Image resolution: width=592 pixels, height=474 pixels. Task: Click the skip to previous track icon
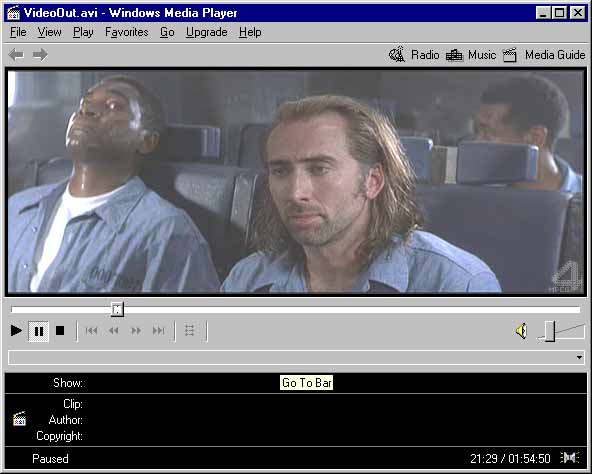pyautogui.click(x=91, y=331)
